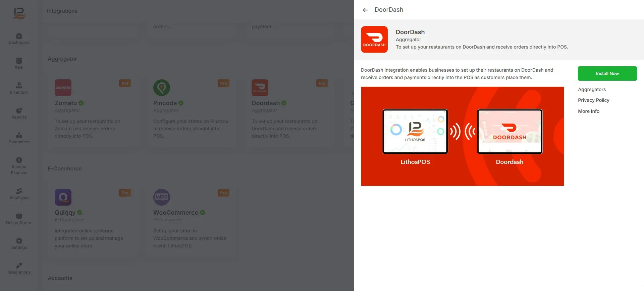Viewport: 644px width, 291px height.
Task: Open the Doordash card title
Action: click(266, 103)
